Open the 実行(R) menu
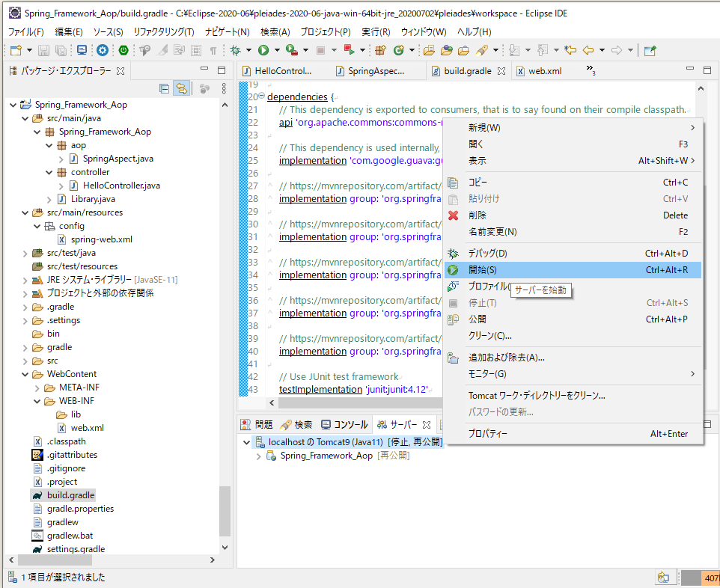The width and height of the screenshot is (720, 588). pos(376,31)
